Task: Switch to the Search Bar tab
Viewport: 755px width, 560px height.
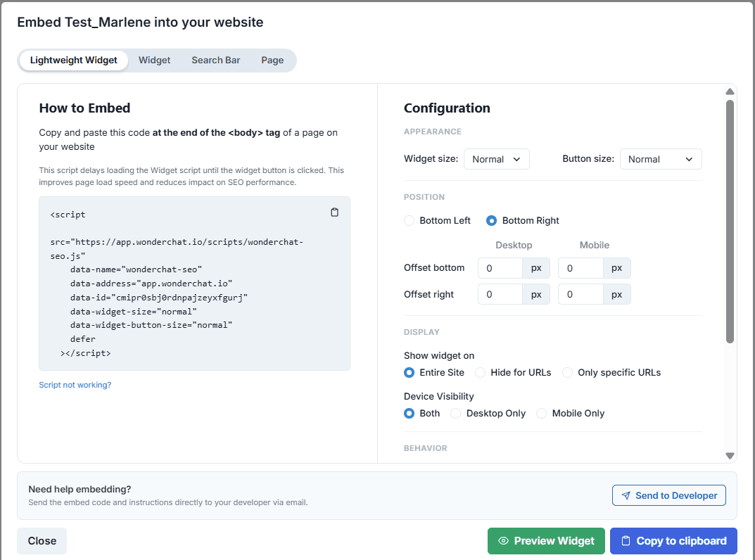Action: tap(216, 61)
